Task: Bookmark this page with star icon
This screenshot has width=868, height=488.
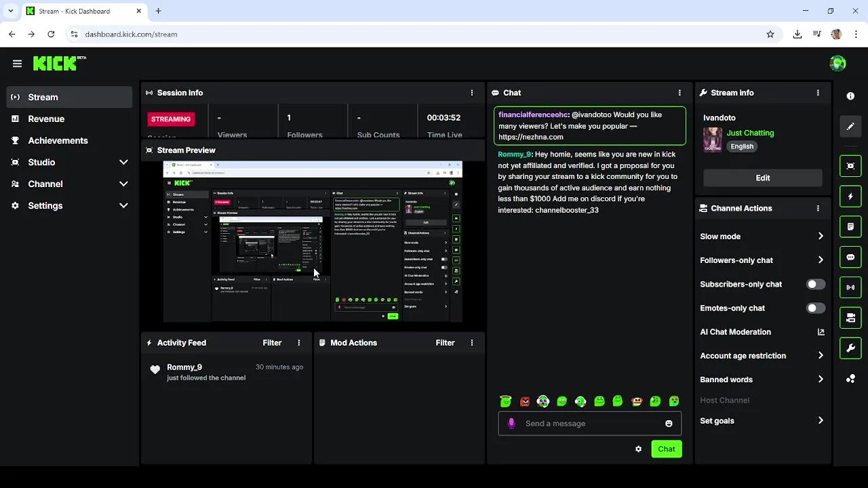Action: (x=770, y=34)
